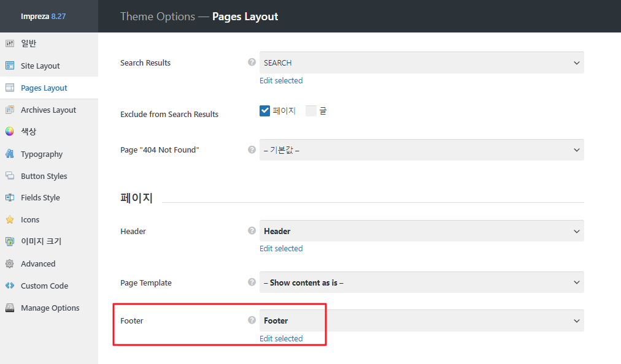This screenshot has height=364, width=621.
Task: Click the Archives Layout sidebar icon
Action: [x=10, y=110]
